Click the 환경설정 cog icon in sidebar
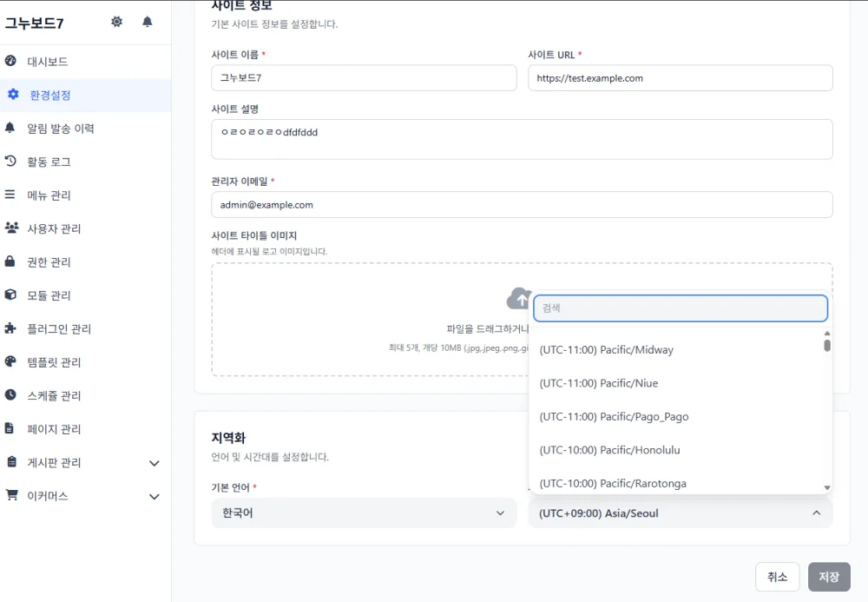Screen dimensions: 868x602 click(x=13, y=94)
